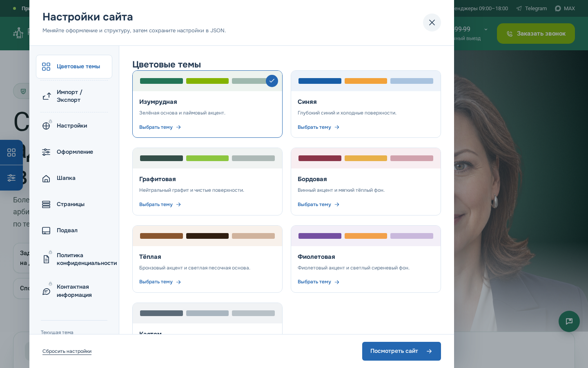Image resolution: width=588 pixels, height=368 pixels.
Task: Select the Графитовая theme card title
Action: tap(158, 179)
